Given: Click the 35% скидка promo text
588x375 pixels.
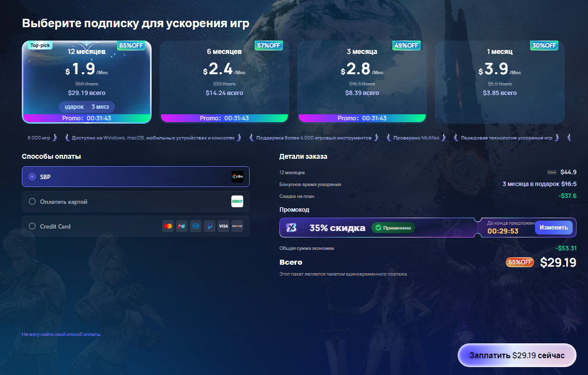Looking at the screenshot, I should pyautogui.click(x=337, y=228).
